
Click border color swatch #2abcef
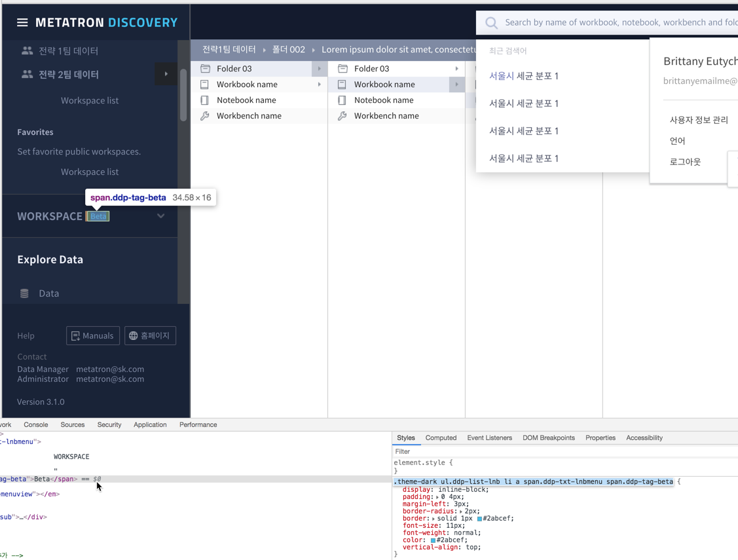(x=479, y=519)
